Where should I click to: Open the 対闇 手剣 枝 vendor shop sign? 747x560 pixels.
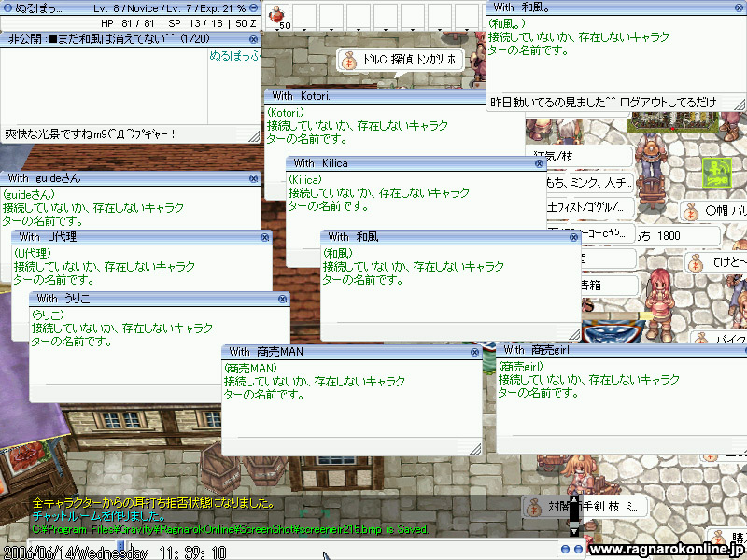tap(585, 507)
